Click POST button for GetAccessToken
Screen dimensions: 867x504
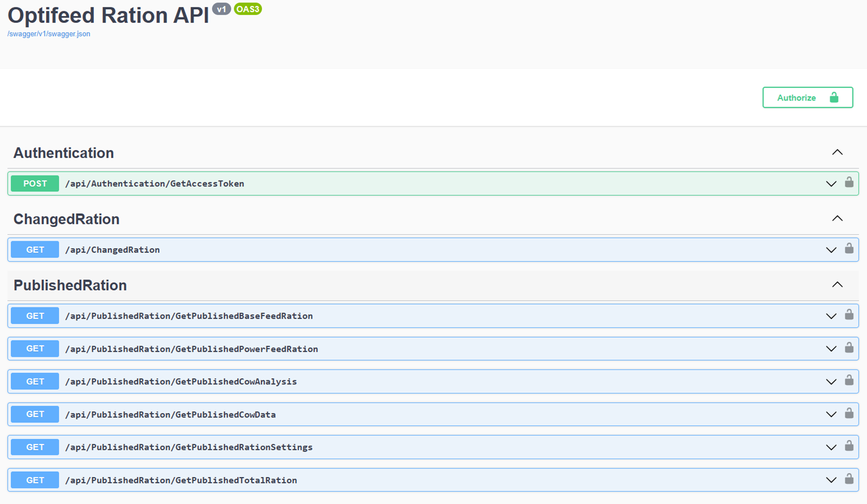coord(35,184)
